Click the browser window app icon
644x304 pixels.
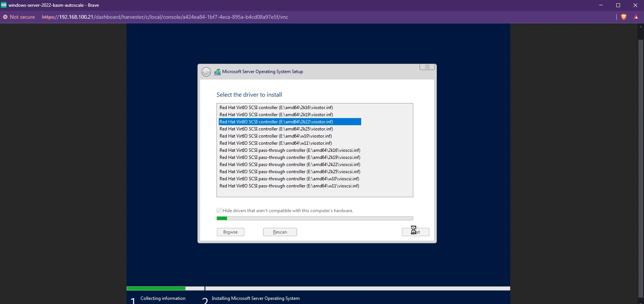[4, 5]
